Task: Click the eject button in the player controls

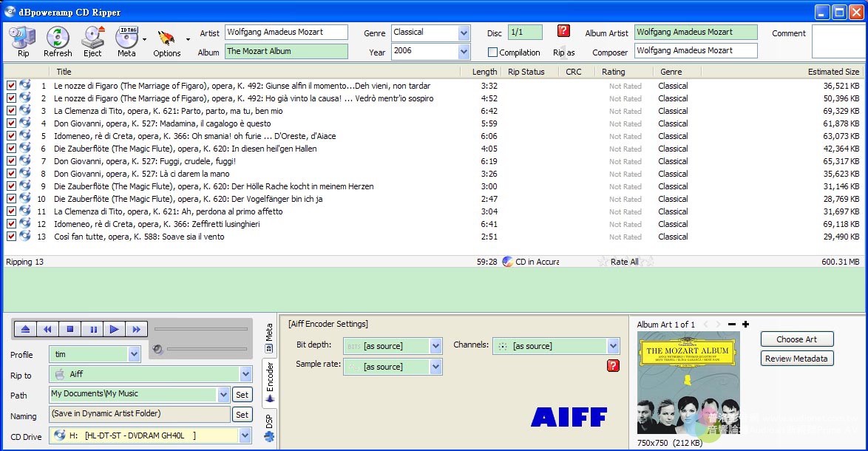Action: click(25, 329)
